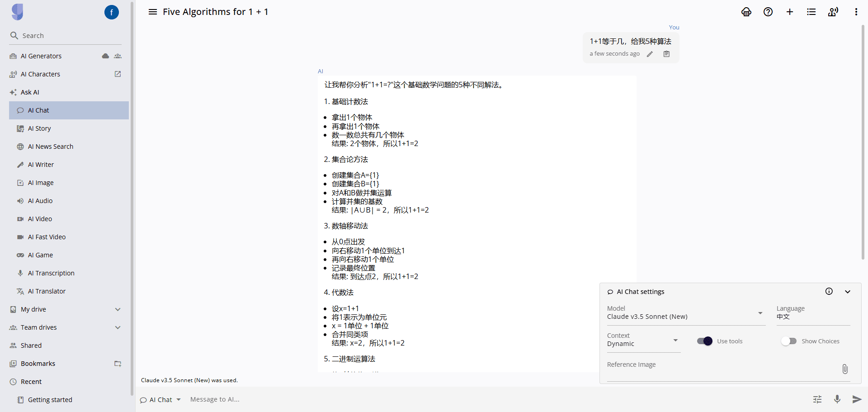Open the voice character icon in header

click(833, 12)
